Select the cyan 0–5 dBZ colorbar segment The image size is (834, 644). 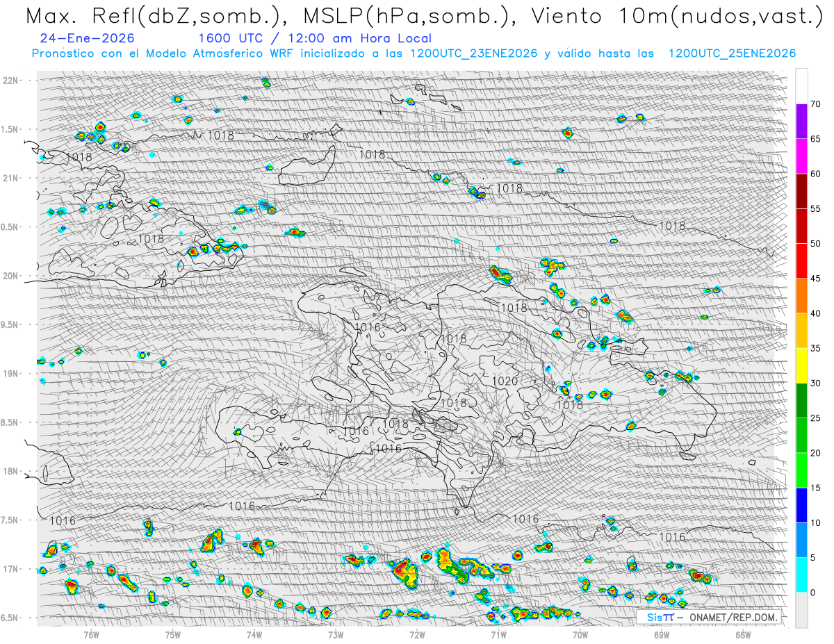801,575
